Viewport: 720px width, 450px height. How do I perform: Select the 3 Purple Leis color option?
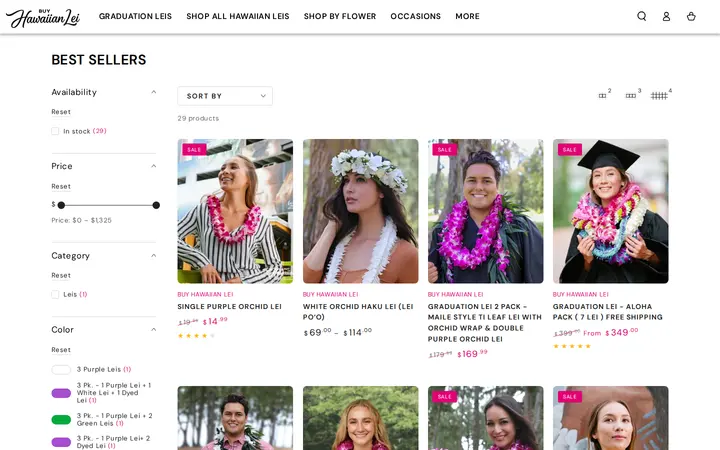61,370
